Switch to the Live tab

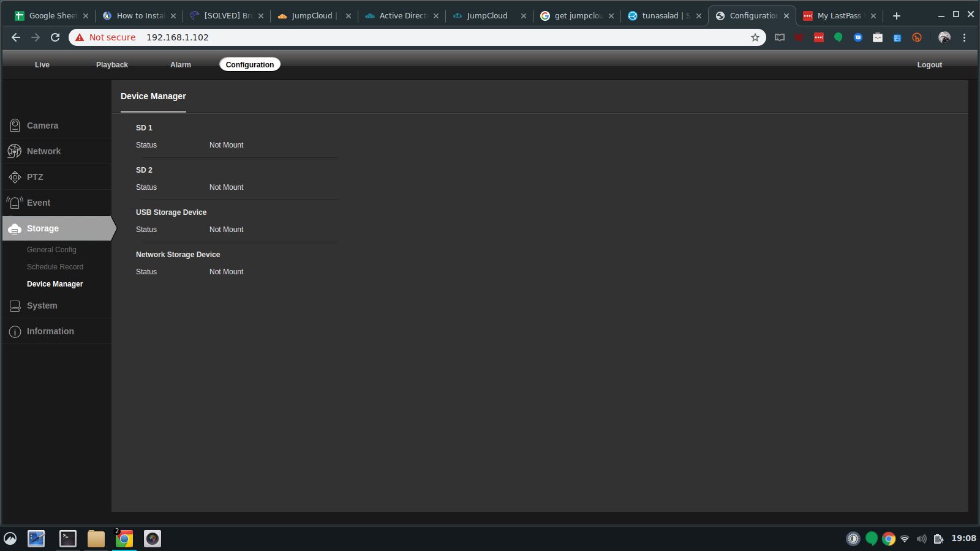(x=42, y=65)
